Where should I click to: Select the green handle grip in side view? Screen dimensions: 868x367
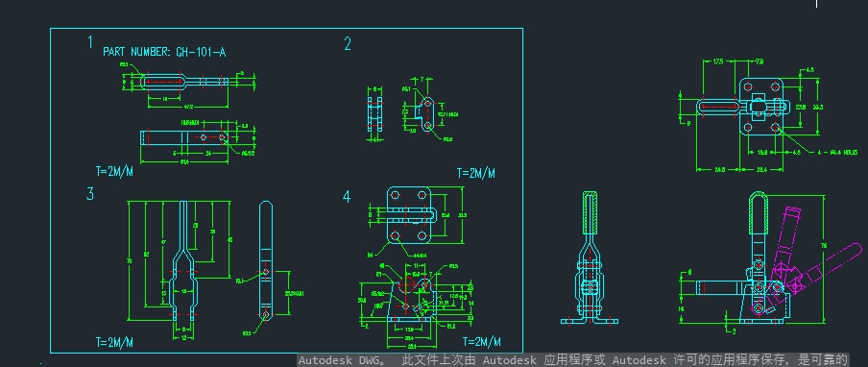[x=758, y=213]
